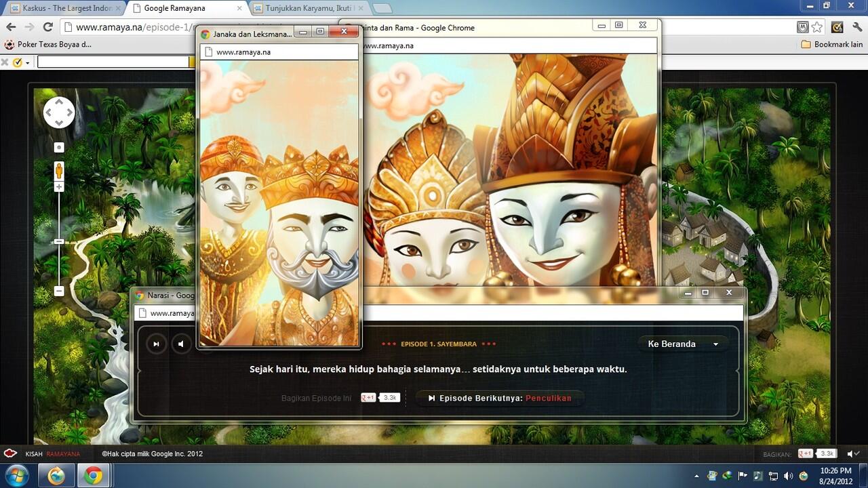868x488 pixels.
Task: Close the Norton toolbar with X
Action: click(5, 62)
